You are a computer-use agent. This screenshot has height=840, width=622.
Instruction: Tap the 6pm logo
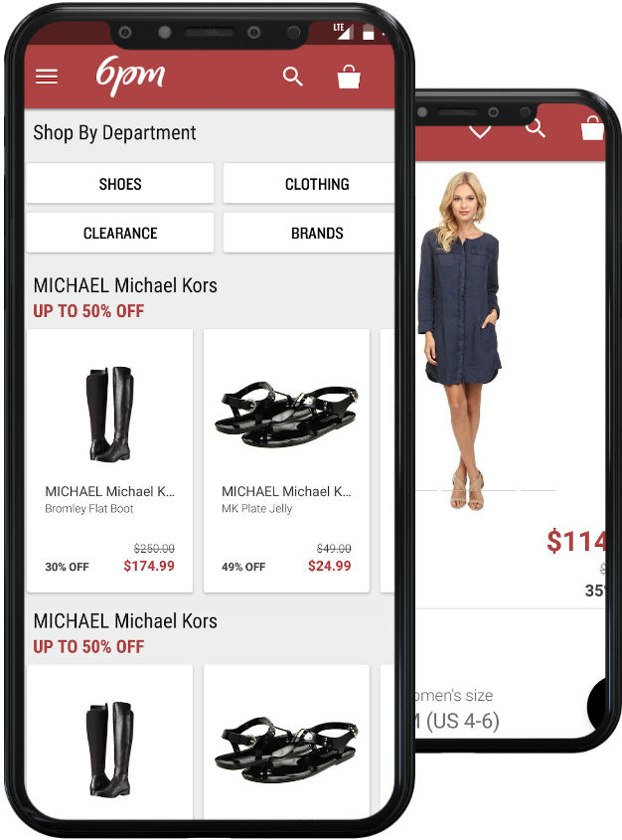[x=130, y=77]
